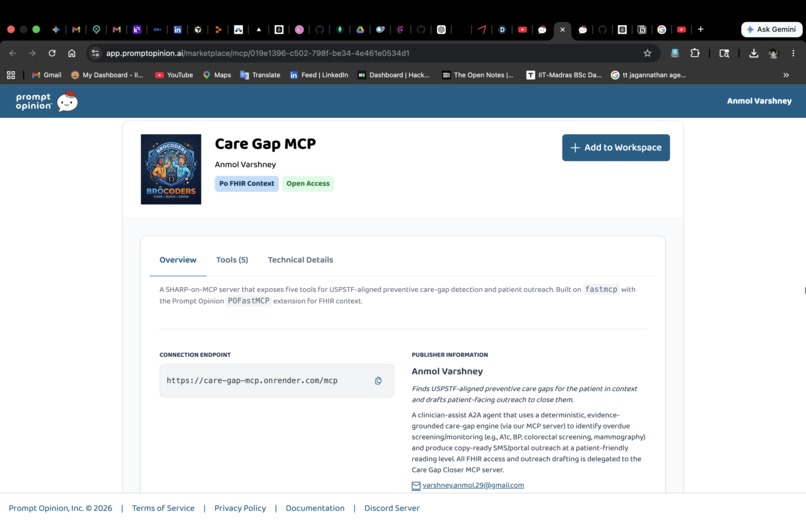Switch to the Google search tab
This screenshot has height=524, width=806.
[662, 29]
